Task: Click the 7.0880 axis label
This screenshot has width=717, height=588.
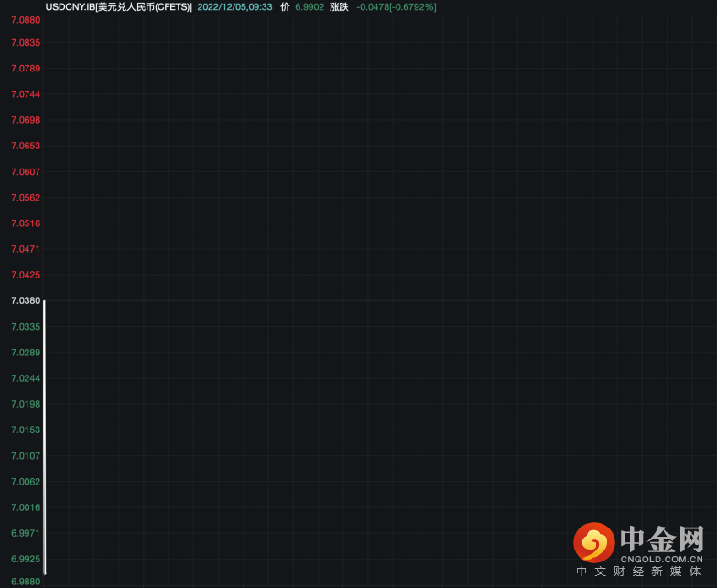Action: 26,20
